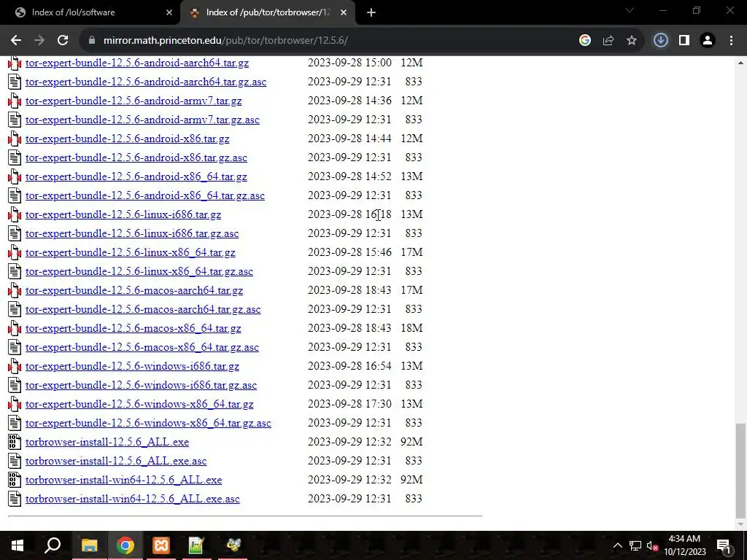This screenshot has height=560, width=747.
Task: Open linux-i686.tar.gz.asc signature link
Action: (132, 233)
